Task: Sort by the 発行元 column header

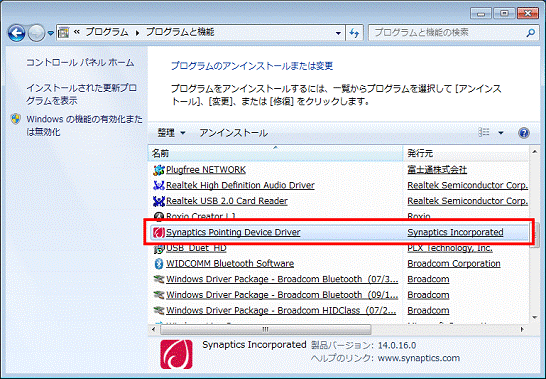Action: pos(466,153)
